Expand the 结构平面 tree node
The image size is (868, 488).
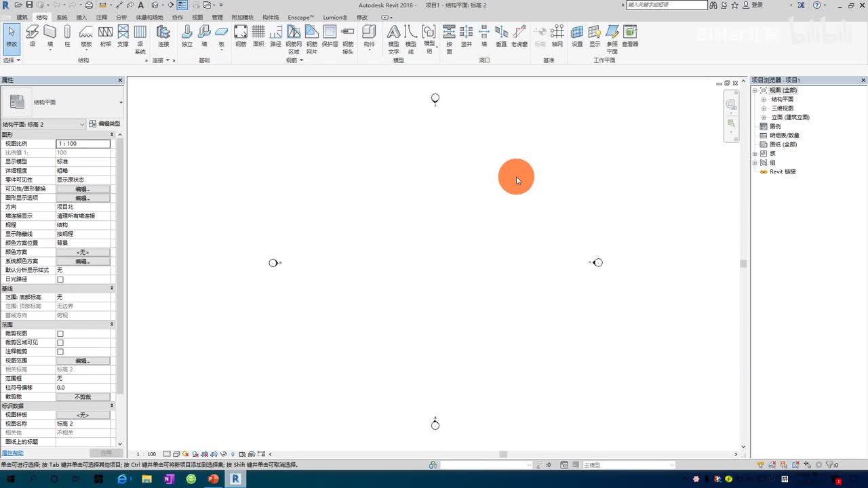tap(764, 99)
